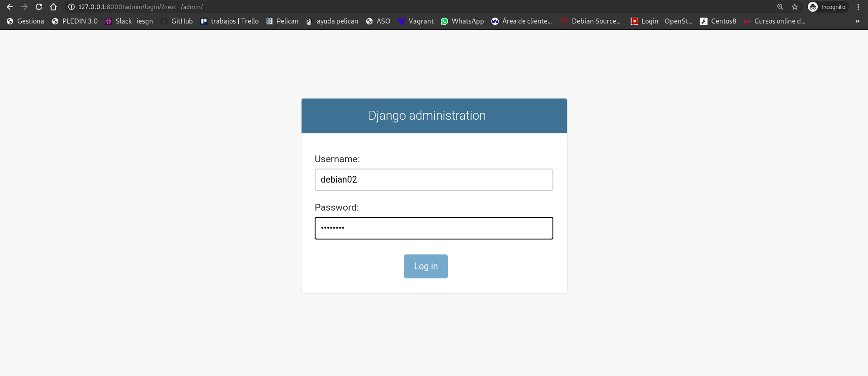View site information icon beside URL
The image size is (868, 376).
(71, 7)
